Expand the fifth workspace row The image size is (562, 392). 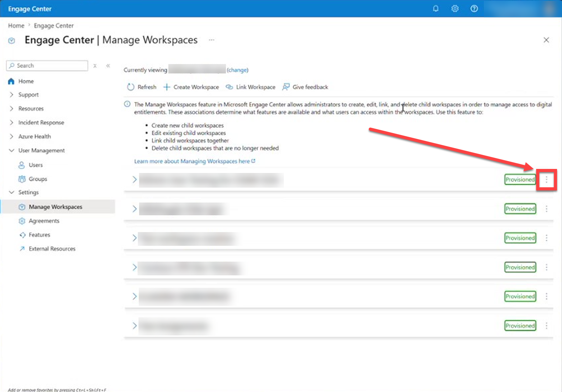(x=134, y=296)
